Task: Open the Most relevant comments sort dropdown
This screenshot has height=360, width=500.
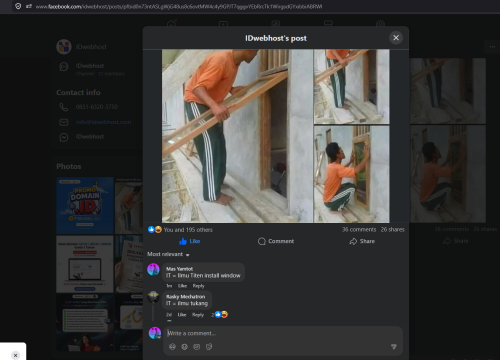Action: tap(168, 254)
